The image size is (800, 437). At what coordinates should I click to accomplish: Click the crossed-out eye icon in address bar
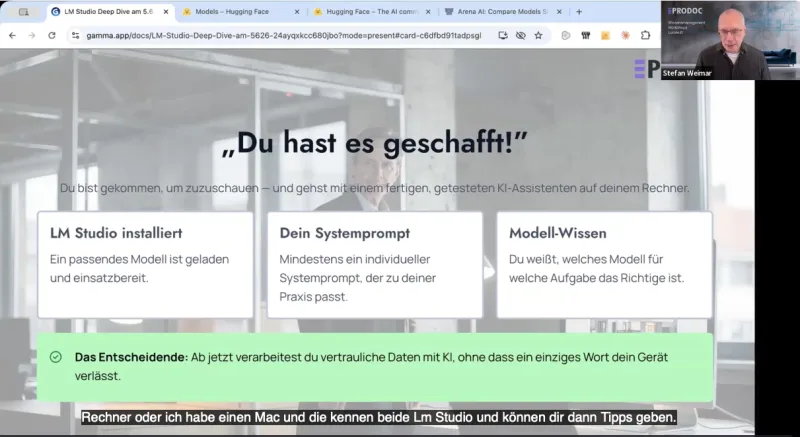coord(520,35)
